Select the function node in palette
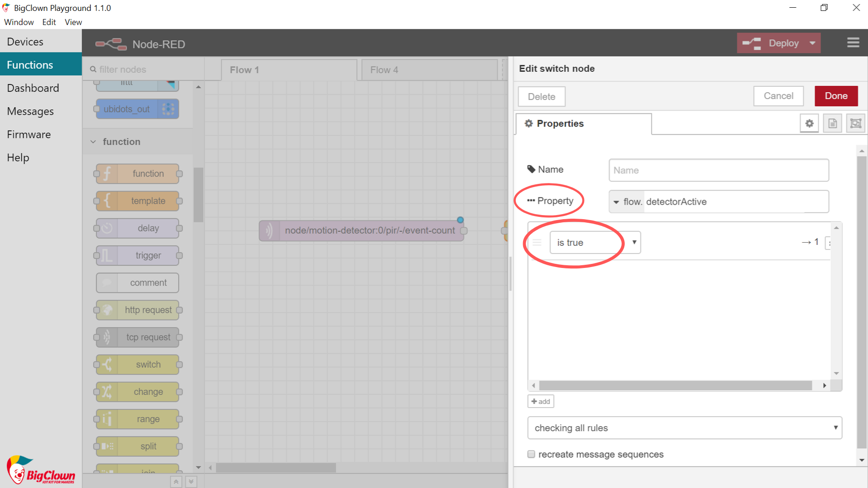868x488 pixels. click(x=137, y=174)
